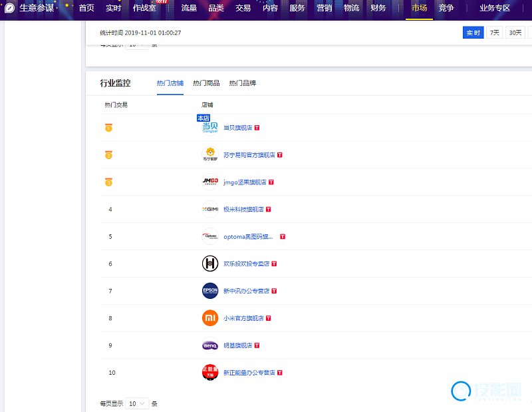
Task: Open the XGIMI store logo icon
Action: point(210,209)
